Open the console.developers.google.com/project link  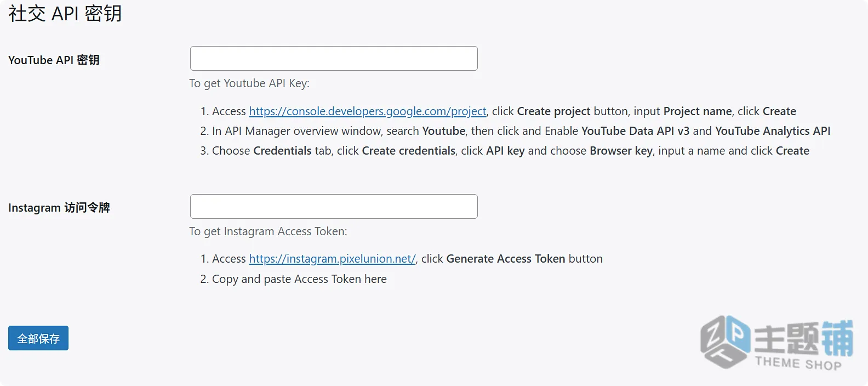coord(368,111)
